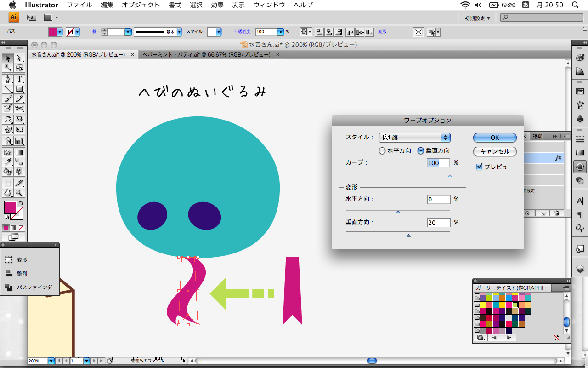The image size is (588, 368).
Task: Open the zoom level dropdown arrow
Action: point(51,361)
